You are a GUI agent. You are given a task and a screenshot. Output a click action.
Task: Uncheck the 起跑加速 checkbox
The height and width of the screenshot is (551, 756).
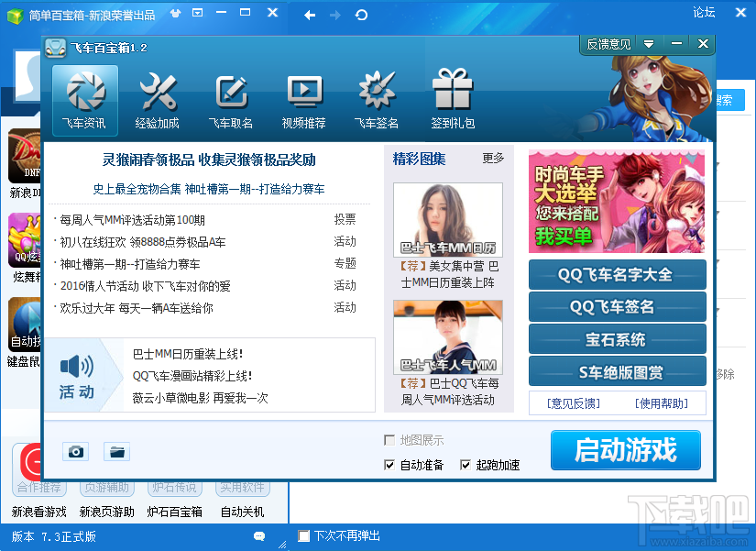coord(466,465)
